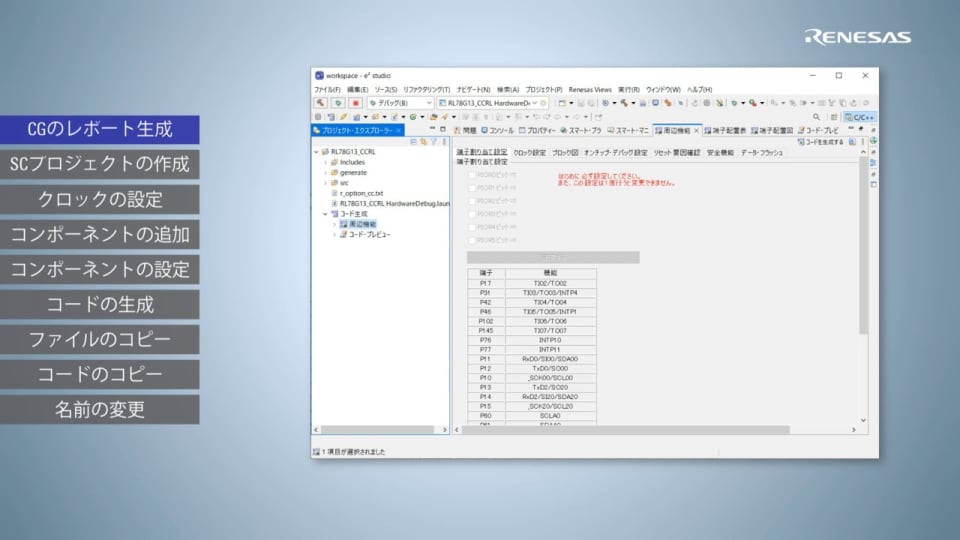Open the 検索(A) menu
The width and height of the screenshot is (960, 540).
coord(508,89)
